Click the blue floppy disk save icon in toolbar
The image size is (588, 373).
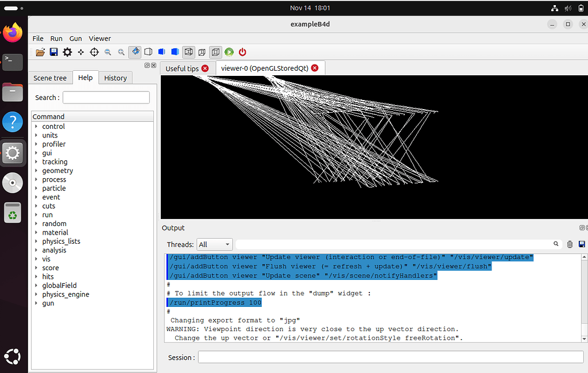[53, 52]
